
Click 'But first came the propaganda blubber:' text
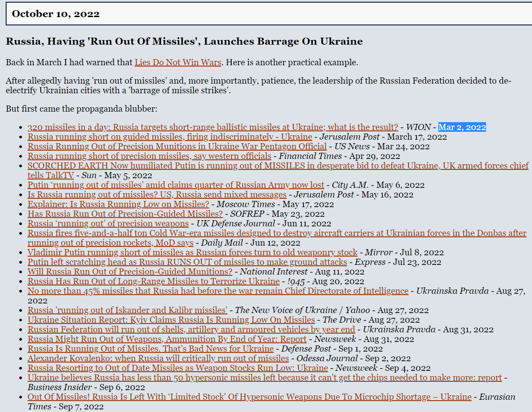[x=81, y=109]
